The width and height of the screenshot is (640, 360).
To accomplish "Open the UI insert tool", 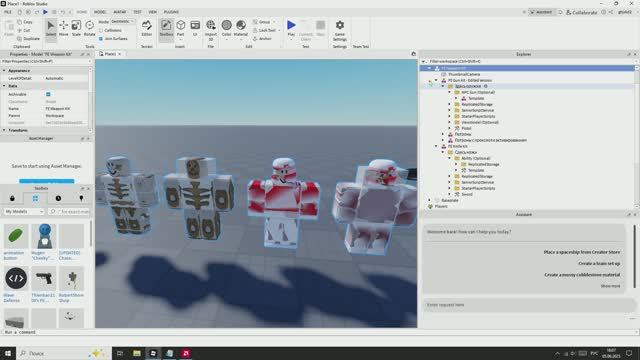I will pyautogui.click(x=195, y=28).
